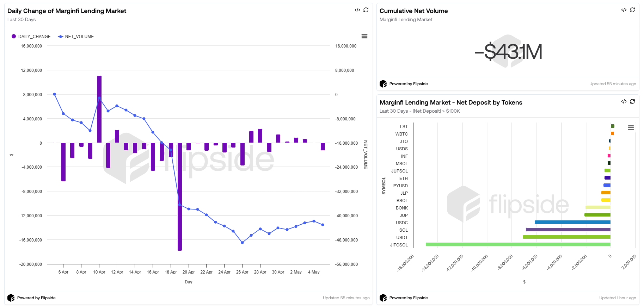Open the Daily Change chart hamburger menu

(364, 36)
